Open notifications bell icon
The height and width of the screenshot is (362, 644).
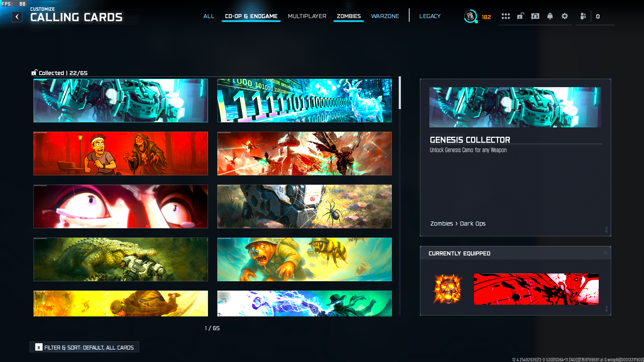click(x=550, y=16)
